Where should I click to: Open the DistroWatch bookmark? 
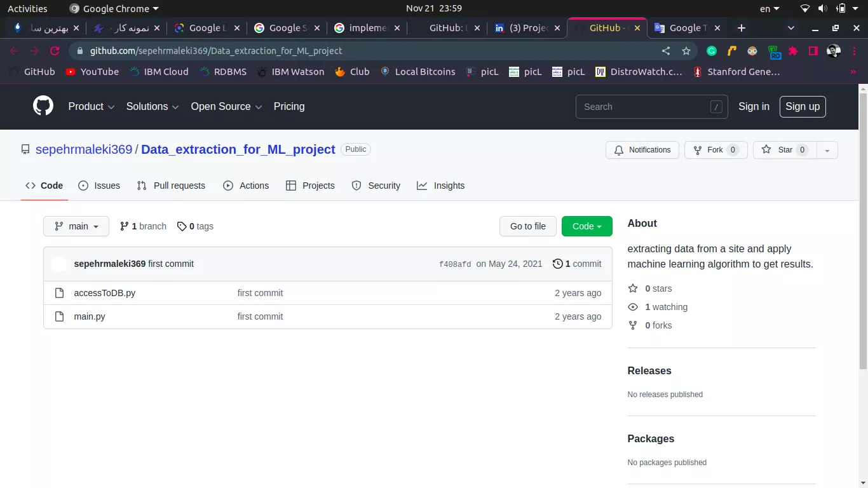639,72
